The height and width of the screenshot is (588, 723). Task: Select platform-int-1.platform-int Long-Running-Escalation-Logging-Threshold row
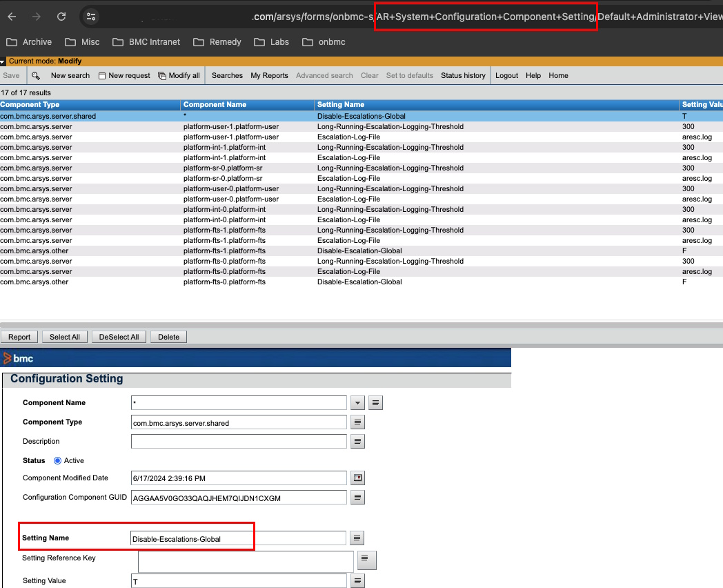pyautogui.click(x=361, y=147)
